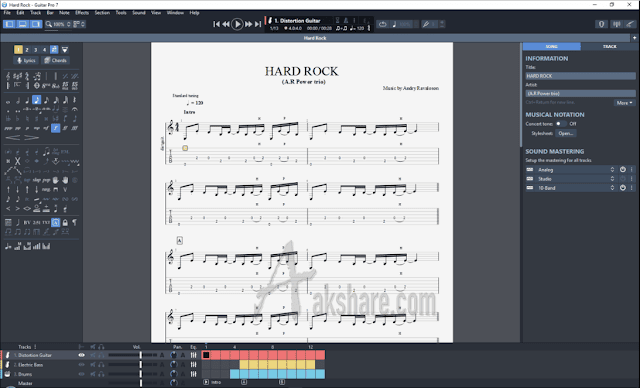Select the highlighted eighth note duration
This screenshot has height=388, width=640.
[x=37, y=100]
